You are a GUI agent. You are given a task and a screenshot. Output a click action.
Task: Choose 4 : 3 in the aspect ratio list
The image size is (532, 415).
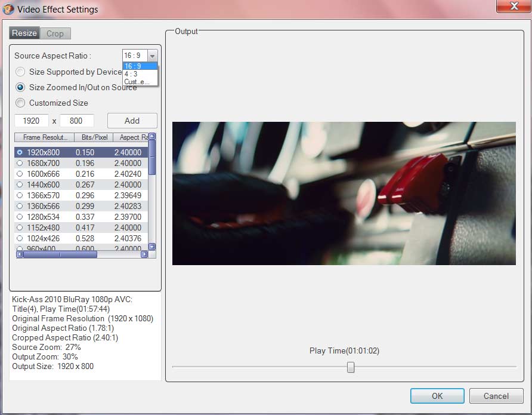(x=140, y=73)
